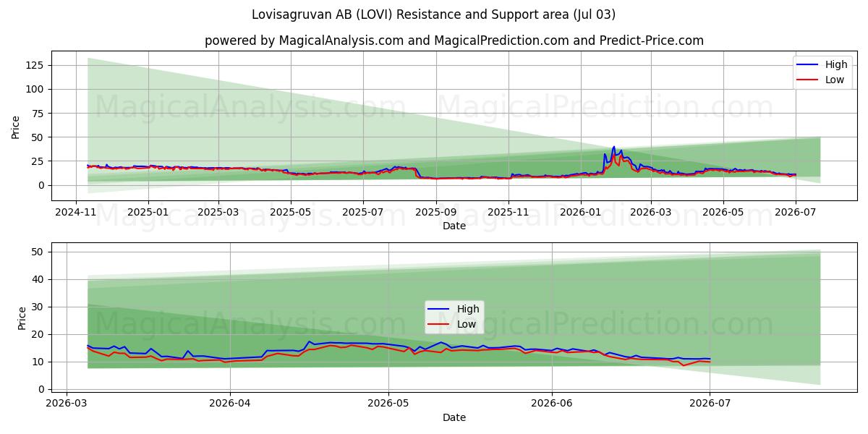Image resolution: width=868 pixels, height=434 pixels.
Task: Click the '2026-04' tick label in bottom chart
Action: (x=229, y=404)
